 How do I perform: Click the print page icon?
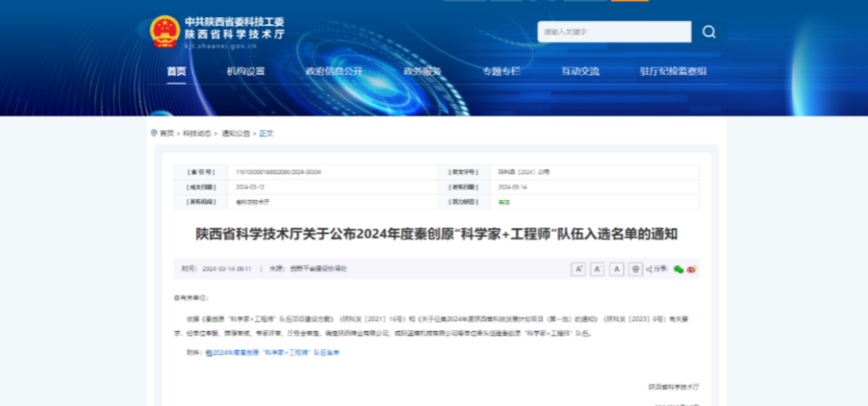point(635,269)
